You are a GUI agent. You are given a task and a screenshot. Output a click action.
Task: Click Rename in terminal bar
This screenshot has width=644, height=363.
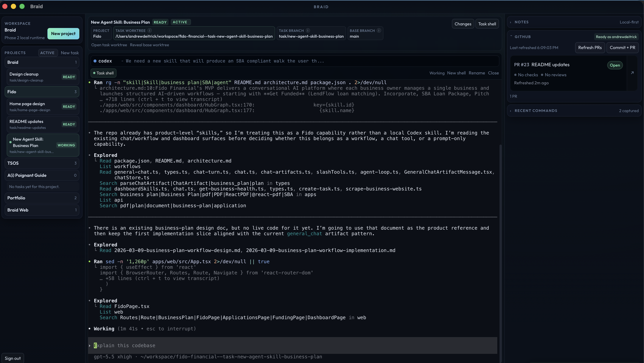477,73
